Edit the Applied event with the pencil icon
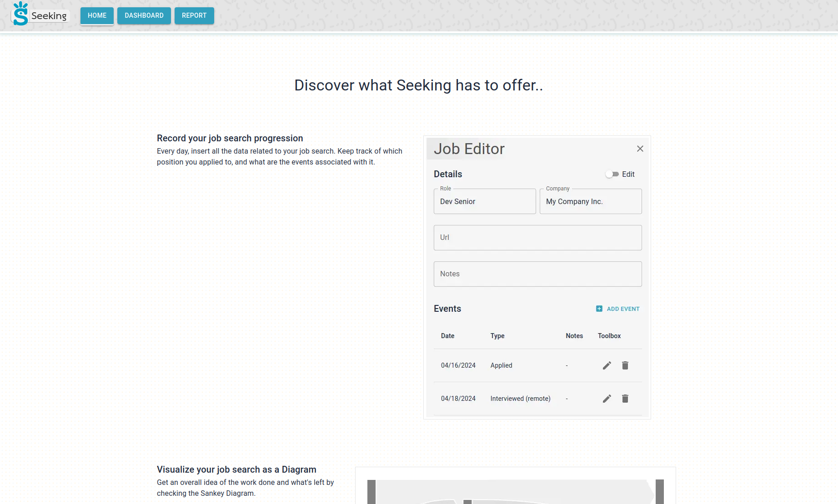 (x=607, y=365)
